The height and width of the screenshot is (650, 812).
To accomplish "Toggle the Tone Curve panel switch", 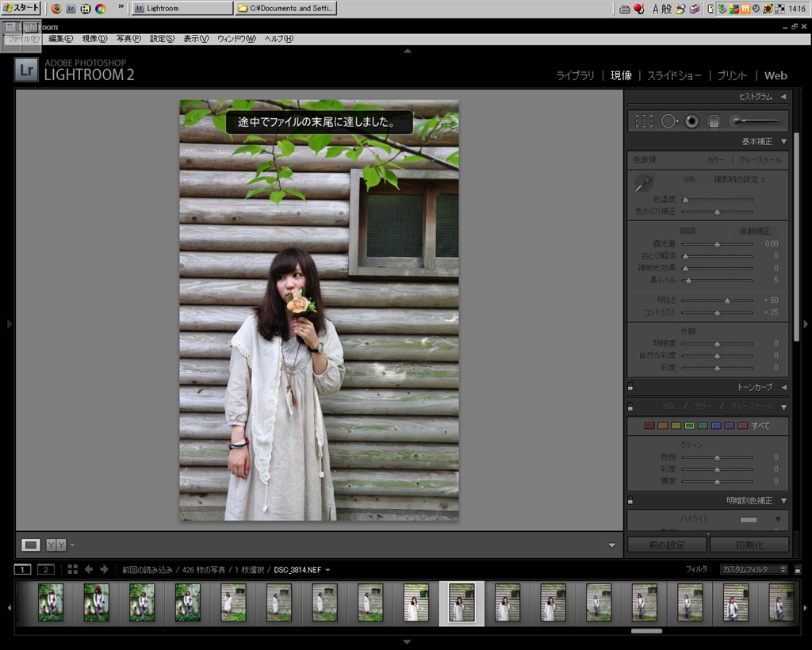I will 630,388.
